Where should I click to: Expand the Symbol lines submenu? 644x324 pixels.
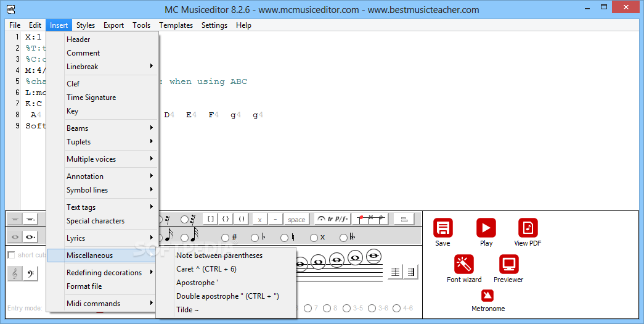(102, 190)
